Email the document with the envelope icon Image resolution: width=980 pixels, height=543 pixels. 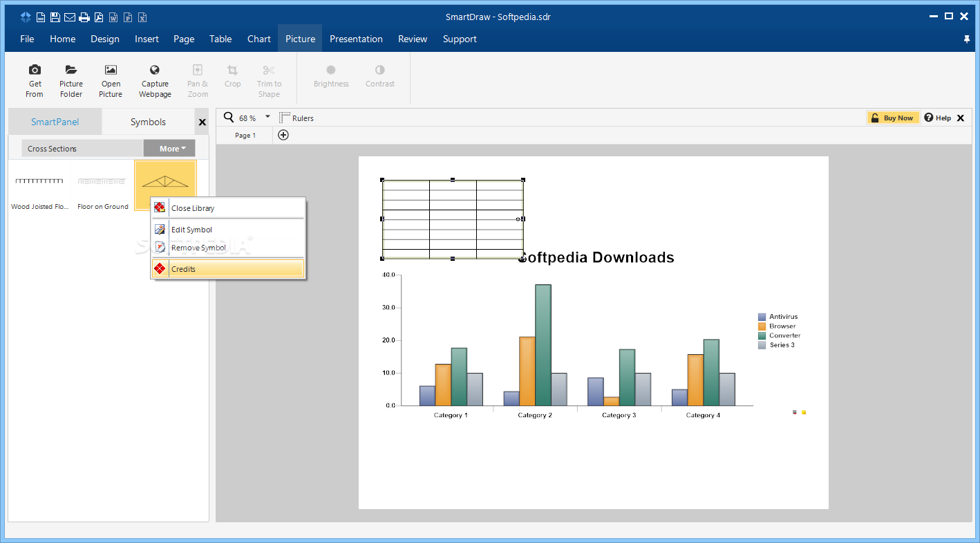pos(70,17)
